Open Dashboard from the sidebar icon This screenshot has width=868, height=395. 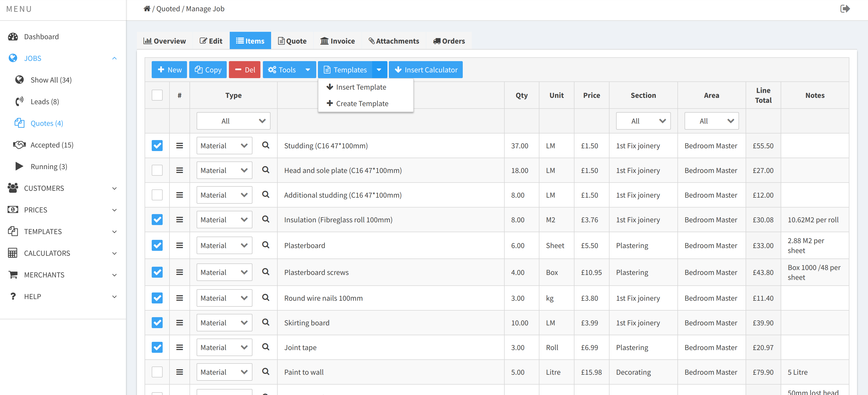pyautogui.click(x=13, y=36)
